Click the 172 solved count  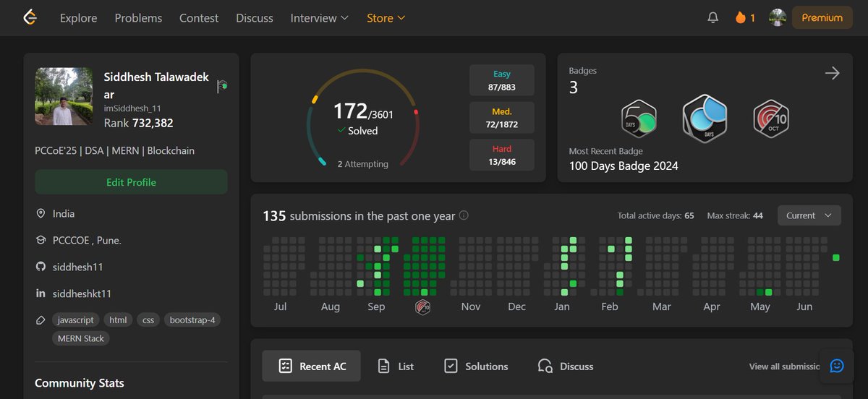(x=351, y=111)
